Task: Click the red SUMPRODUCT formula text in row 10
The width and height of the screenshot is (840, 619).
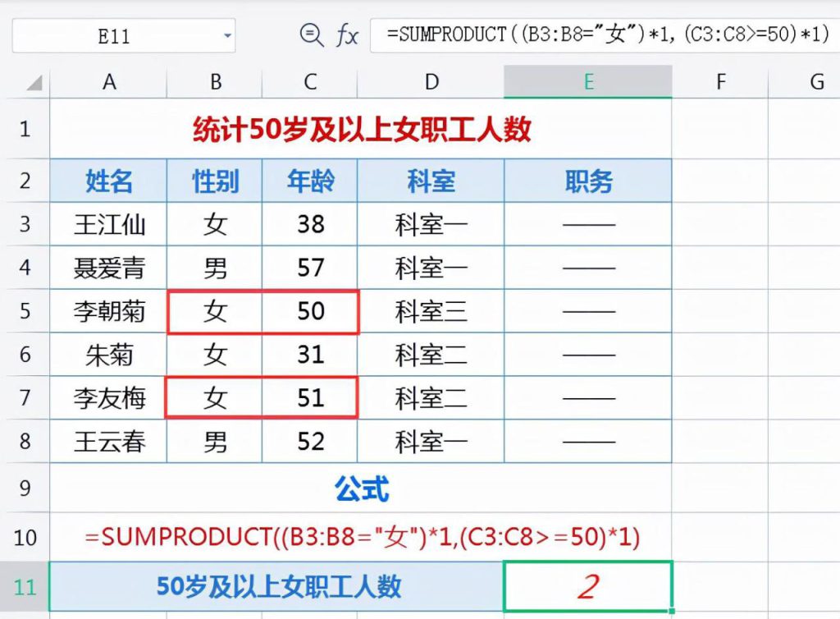Action: pos(361,537)
